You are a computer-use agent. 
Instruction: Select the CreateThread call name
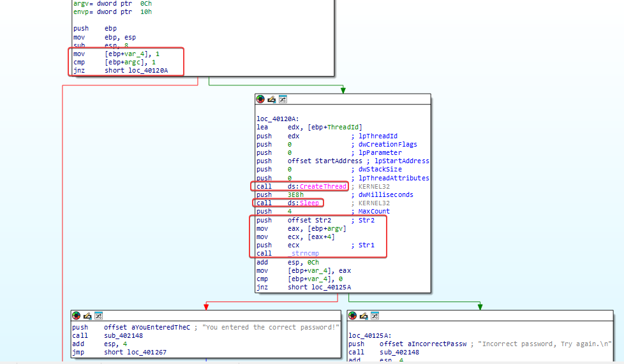tap(323, 186)
